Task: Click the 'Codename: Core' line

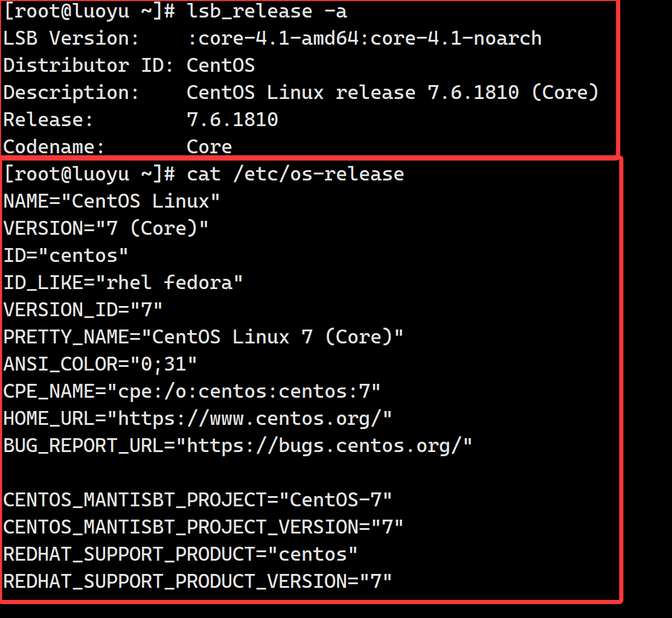Action: click(117, 147)
